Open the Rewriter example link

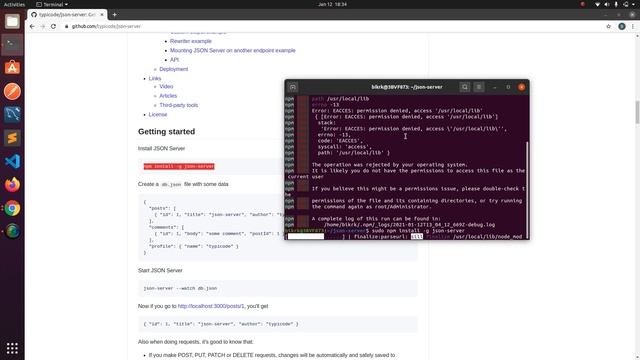tap(191, 41)
